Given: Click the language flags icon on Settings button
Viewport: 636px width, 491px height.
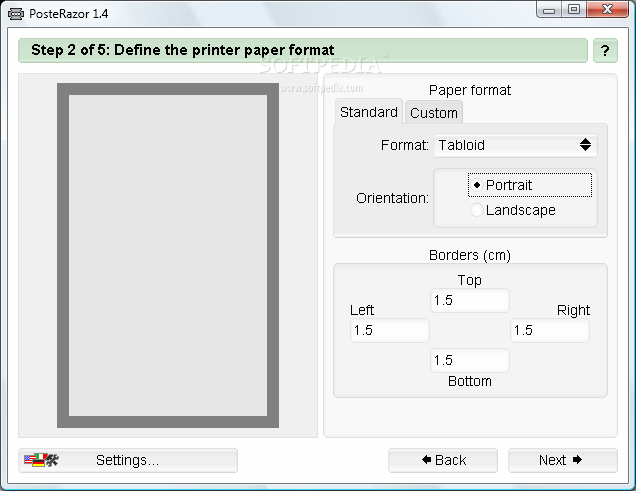Looking at the screenshot, I should 41,460.
